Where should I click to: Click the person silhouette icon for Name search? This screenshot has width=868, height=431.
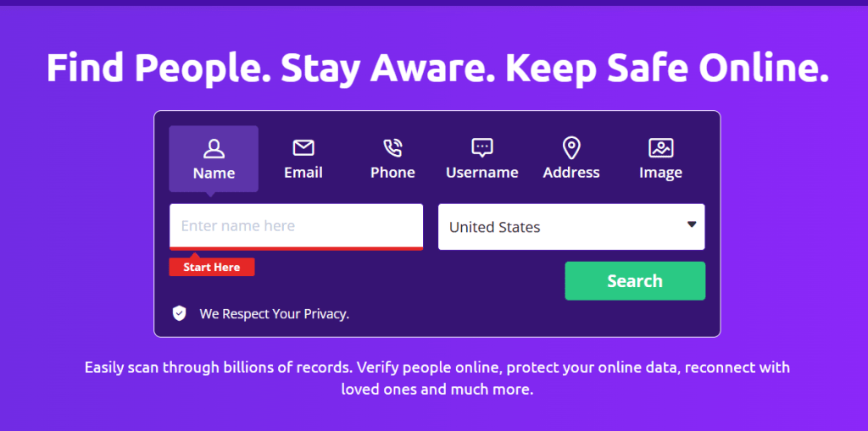(214, 148)
